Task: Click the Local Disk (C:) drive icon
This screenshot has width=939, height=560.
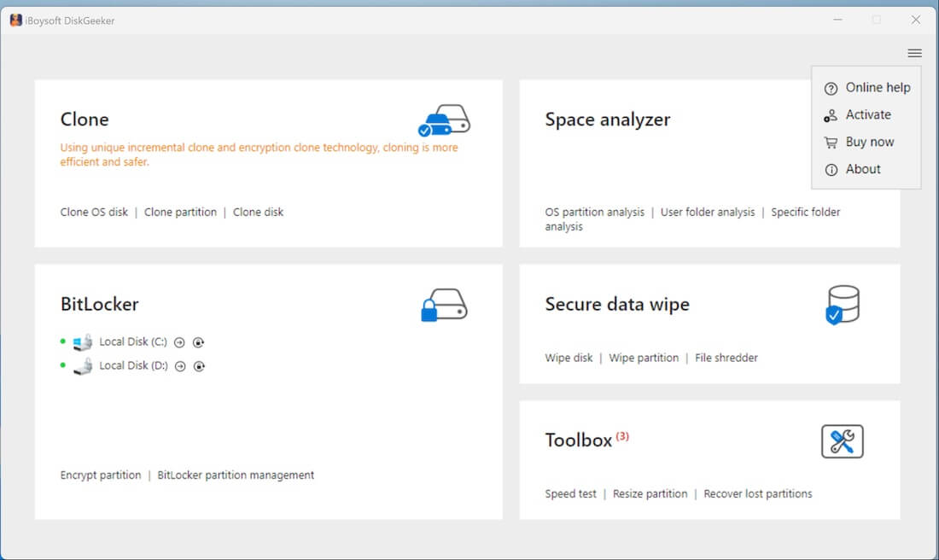Action: click(x=83, y=342)
